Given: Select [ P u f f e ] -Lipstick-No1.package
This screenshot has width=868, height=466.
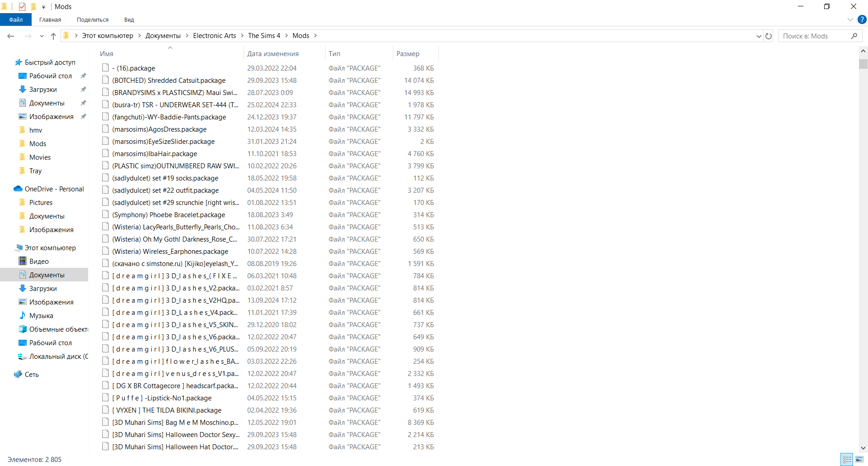Looking at the screenshot, I should [161, 398].
